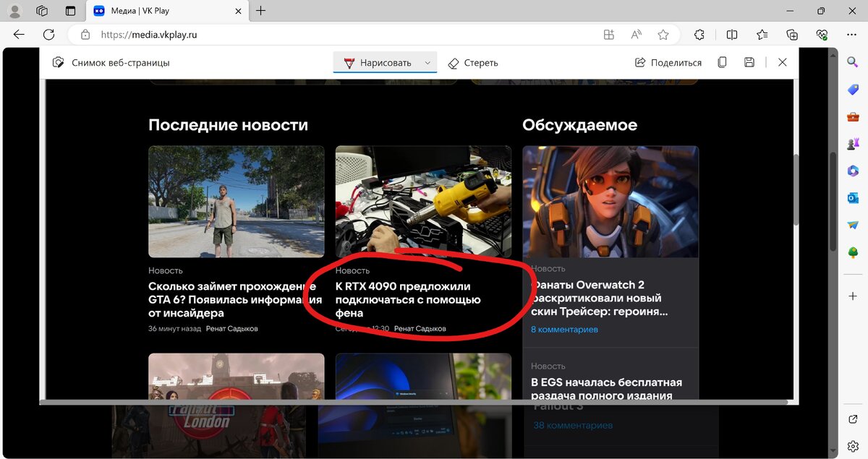Open the split screen icon in toolbar
Viewport: 868px width, 459px height.
(x=731, y=34)
